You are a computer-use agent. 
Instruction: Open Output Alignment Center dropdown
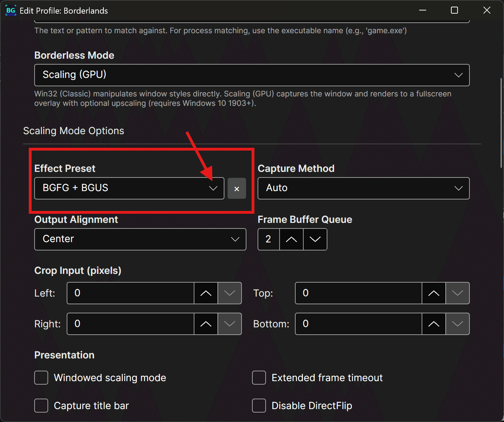click(140, 239)
